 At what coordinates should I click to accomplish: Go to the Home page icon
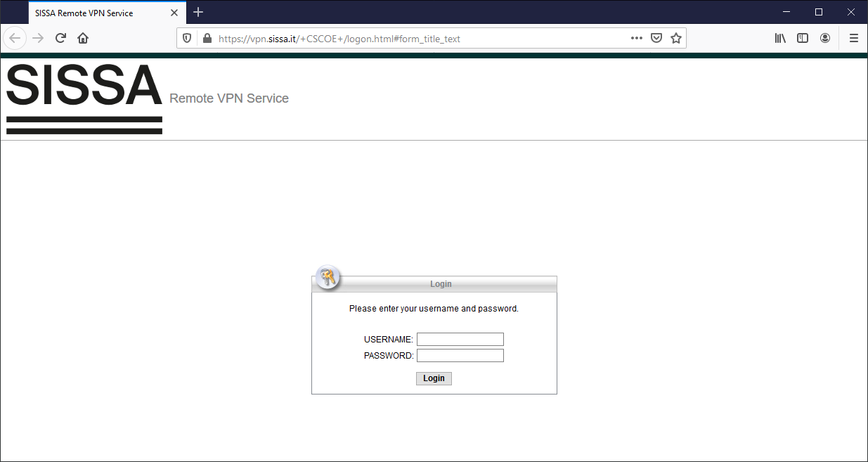[83, 38]
